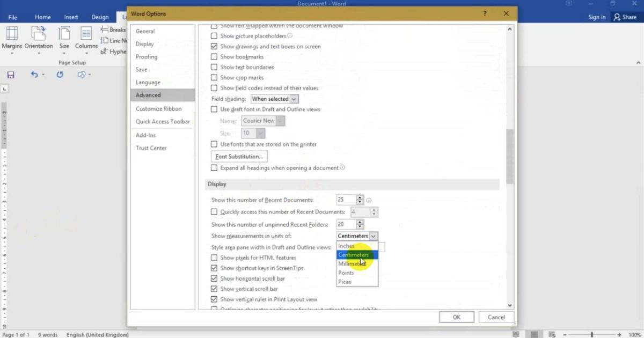The width and height of the screenshot is (644, 338).
Task: Open the Trust Center category
Action: (163, 148)
